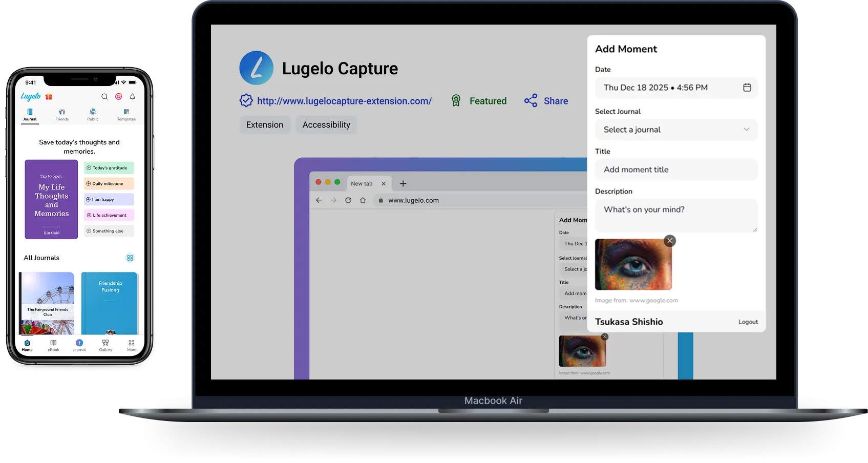Click the Thu Dec 18 2025 date field
Screen dimensions: 868x463
676,88
